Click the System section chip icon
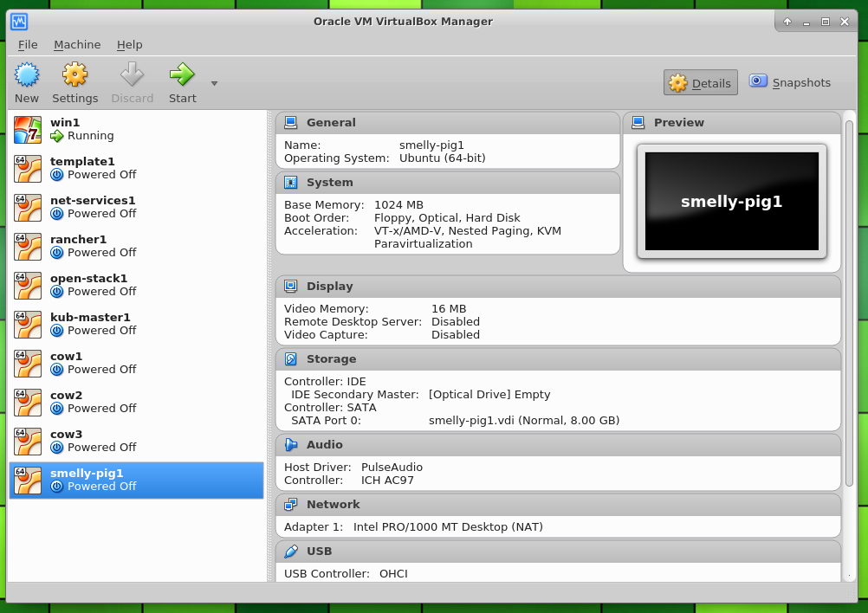The image size is (868, 613). (x=290, y=182)
